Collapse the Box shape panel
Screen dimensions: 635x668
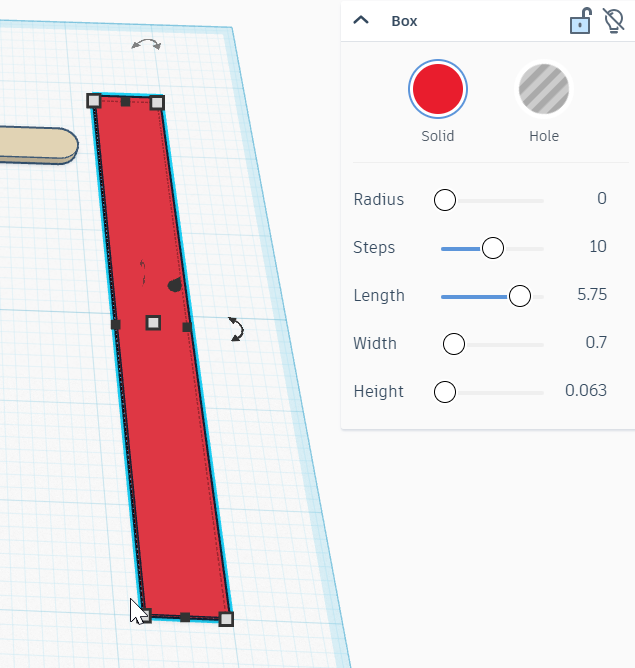pos(362,20)
